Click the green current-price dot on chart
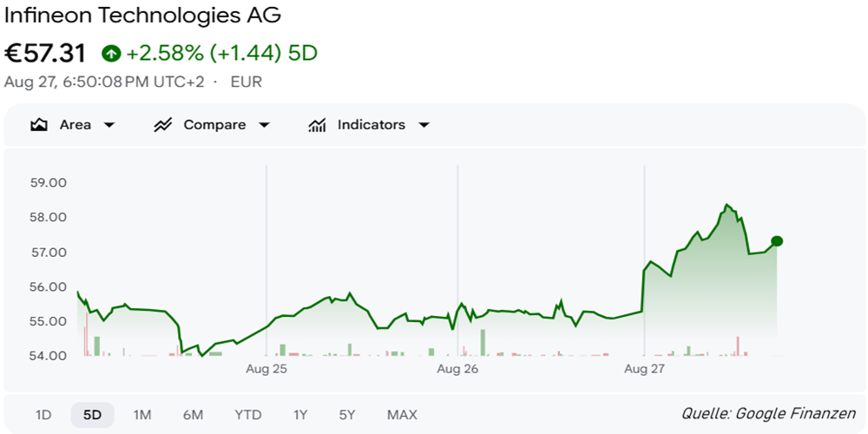Screen dimensions: 868x434 tap(777, 240)
